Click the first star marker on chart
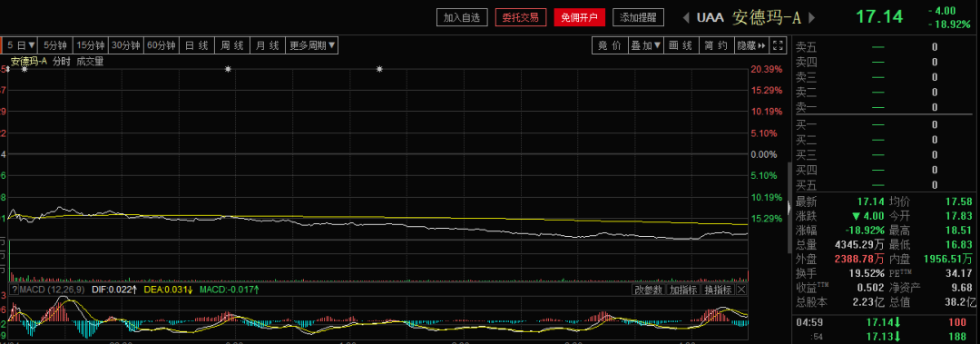Screen dimensions: 980x344 coord(24,69)
